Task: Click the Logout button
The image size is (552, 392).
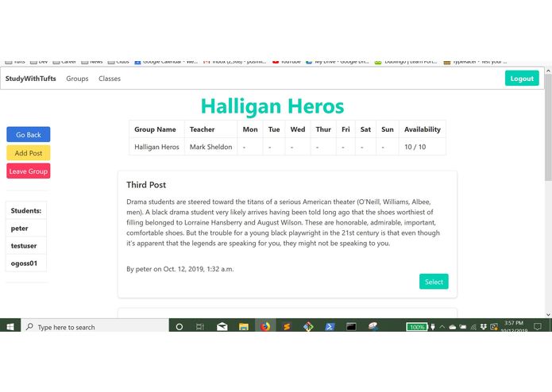Action: point(522,79)
